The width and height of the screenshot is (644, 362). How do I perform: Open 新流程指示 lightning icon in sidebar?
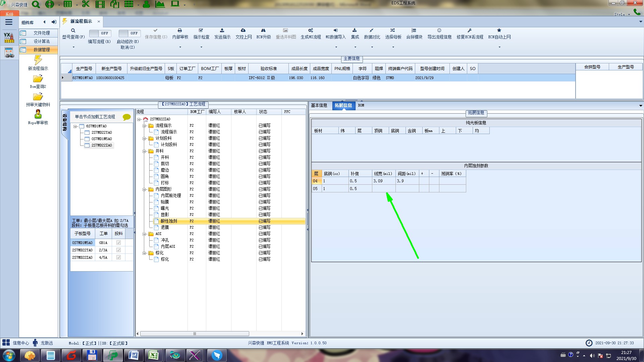click(38, 60)
